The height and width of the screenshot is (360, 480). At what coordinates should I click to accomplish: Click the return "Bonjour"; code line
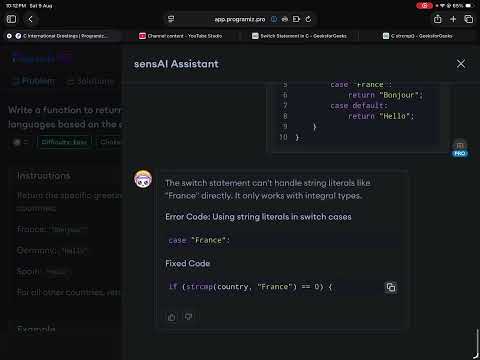385,95
